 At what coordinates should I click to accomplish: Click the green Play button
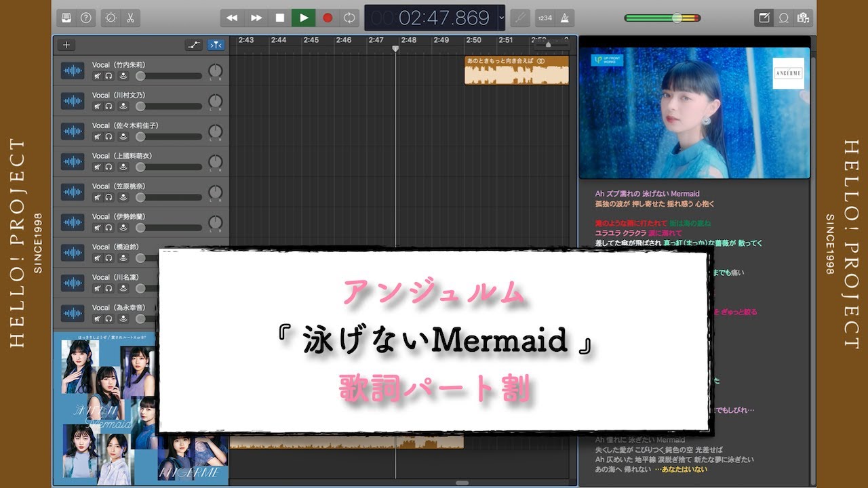pos(304,18)
